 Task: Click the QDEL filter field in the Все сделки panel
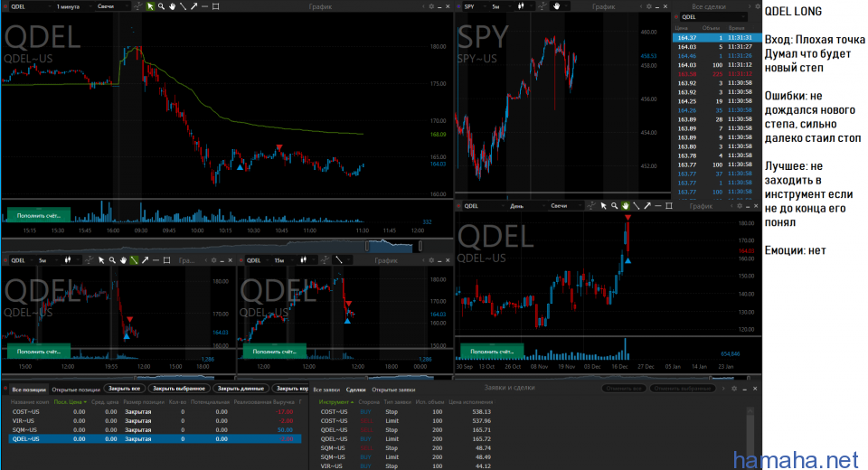point(713,16)
